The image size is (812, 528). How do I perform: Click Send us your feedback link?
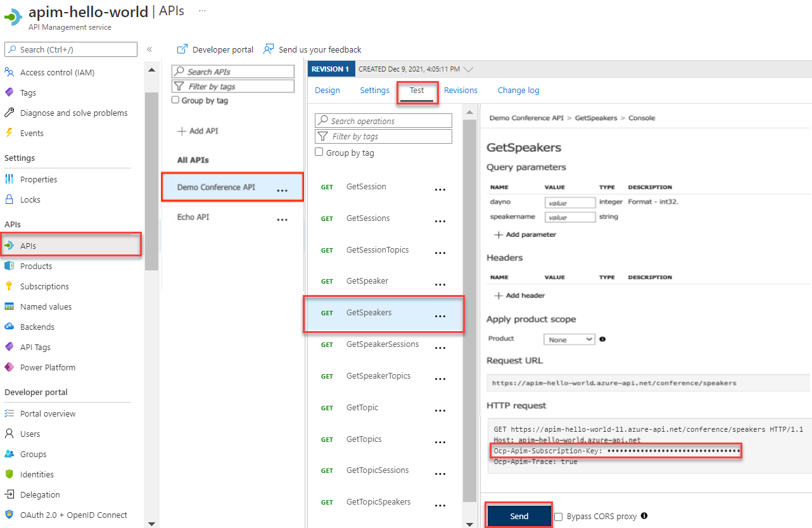click(320, 49)
